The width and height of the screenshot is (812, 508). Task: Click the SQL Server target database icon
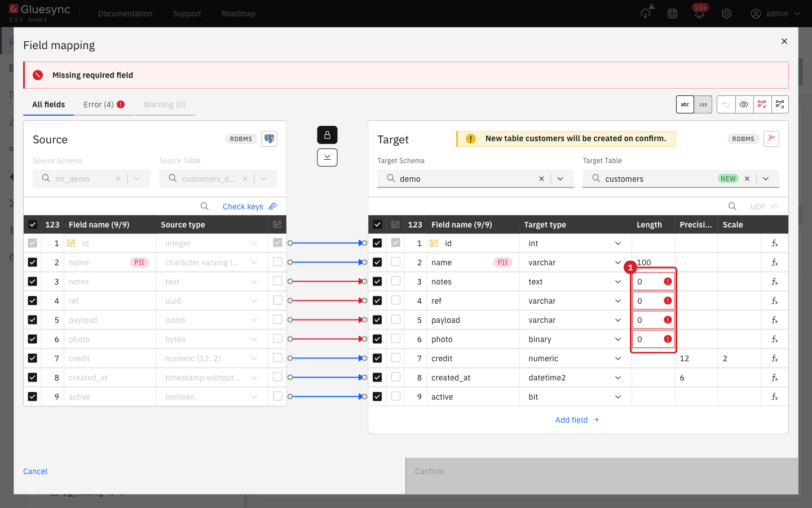771,139
